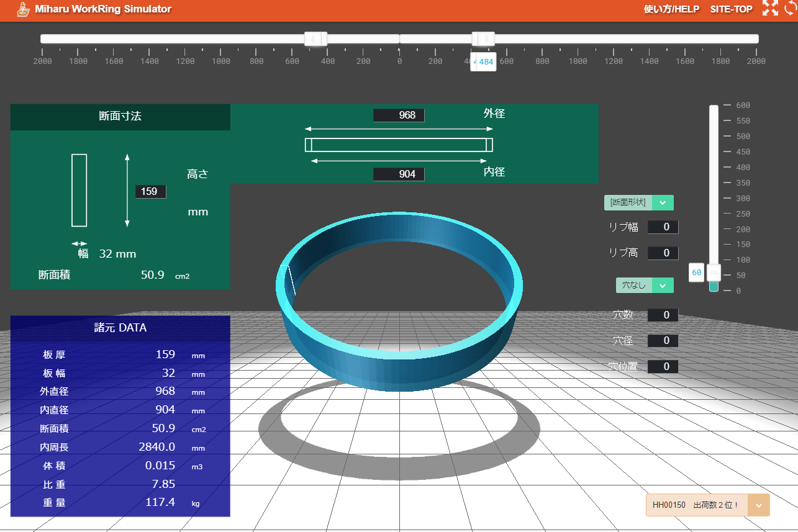Click the Miharu WorkRing Simulator logo icon
Viewport: 798px width, 532px height.
pos(23,9)
